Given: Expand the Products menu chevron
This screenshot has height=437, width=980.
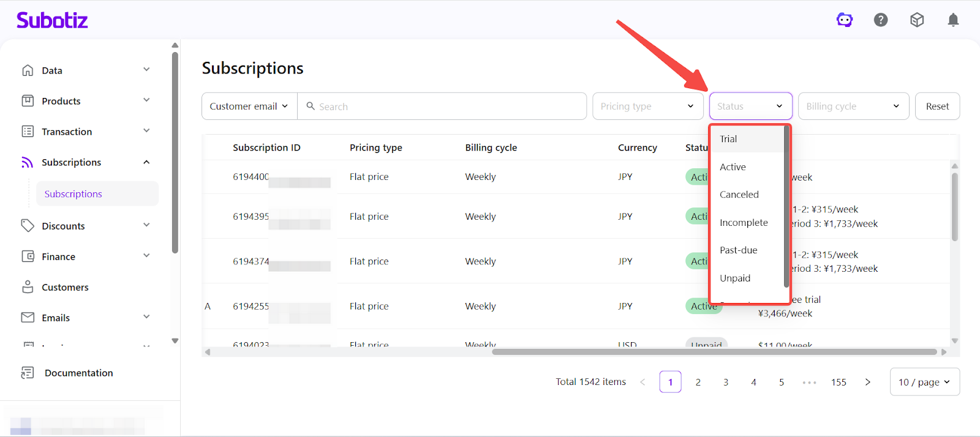Looking at the screenshot, I should pyautogui.click(x=146, y=100).
